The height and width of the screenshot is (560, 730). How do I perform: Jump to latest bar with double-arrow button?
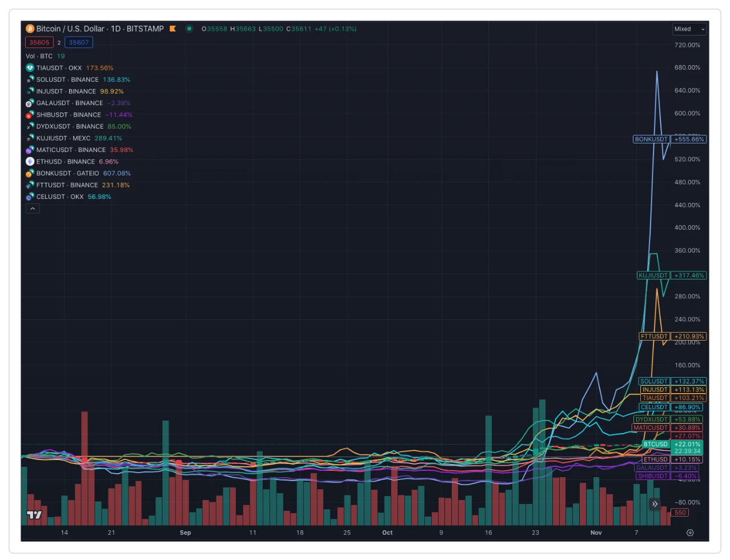pos(655,504)
